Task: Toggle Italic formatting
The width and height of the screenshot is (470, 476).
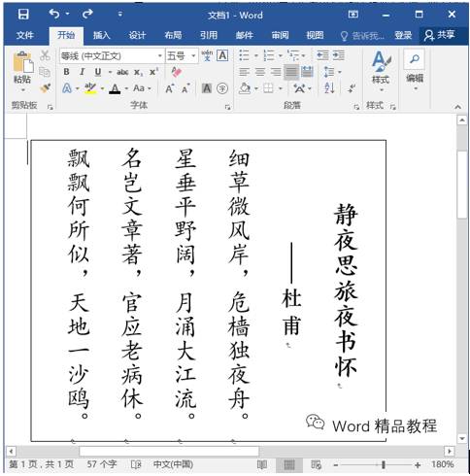Action: pos(83,72)
